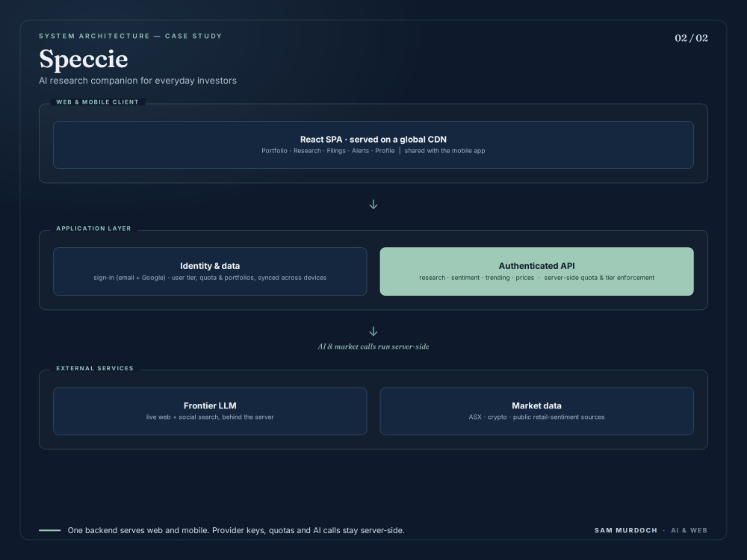Screen dimensions: 747x560
Task: Click the 'Market data' card heading
Action: pos(537,405)
